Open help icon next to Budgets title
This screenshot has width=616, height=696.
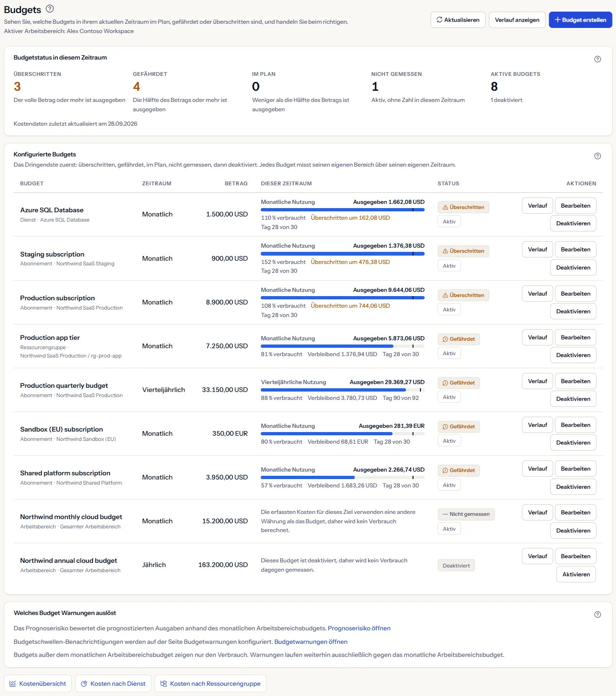[50, 8]
